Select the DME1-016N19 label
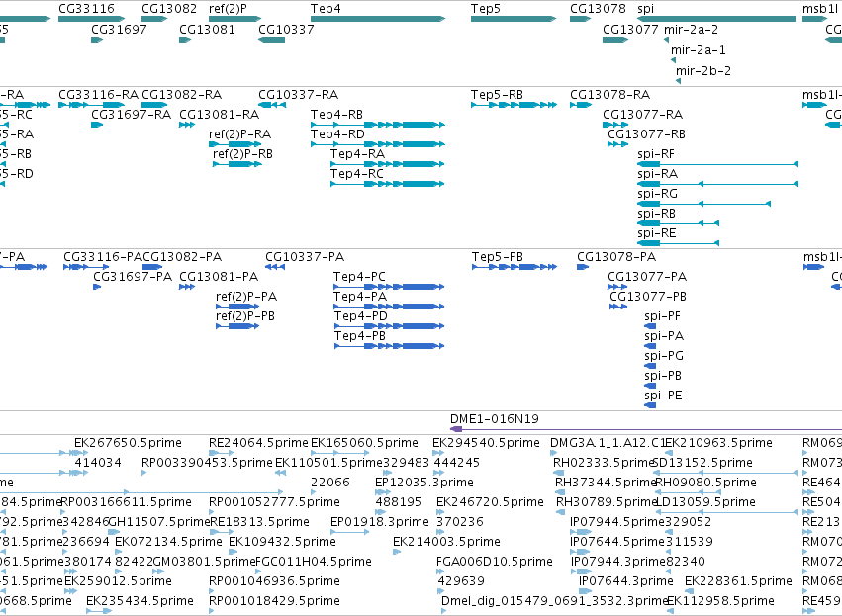This screenshot has width=842, height=616. click(495, 419)
